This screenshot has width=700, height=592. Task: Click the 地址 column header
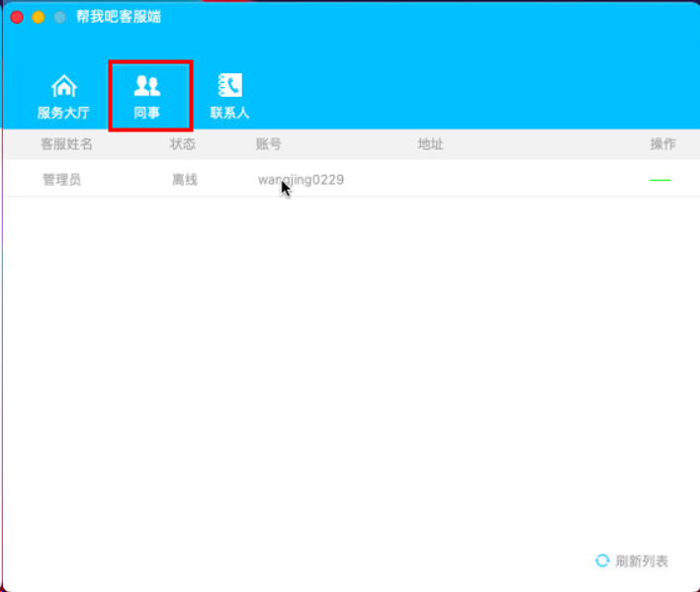click(430, 144)
